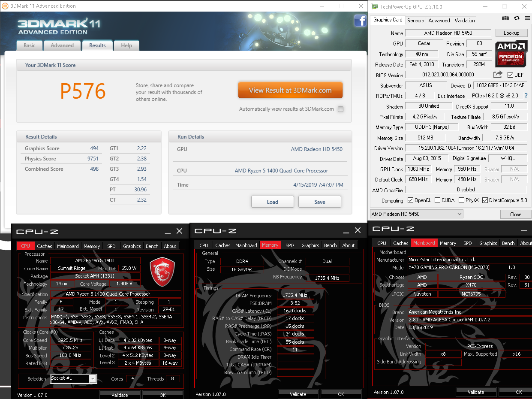The height and width of the screenshot is (399, 532).
Task: Click the Lookup button in GPU-Z
Action: 511,33
